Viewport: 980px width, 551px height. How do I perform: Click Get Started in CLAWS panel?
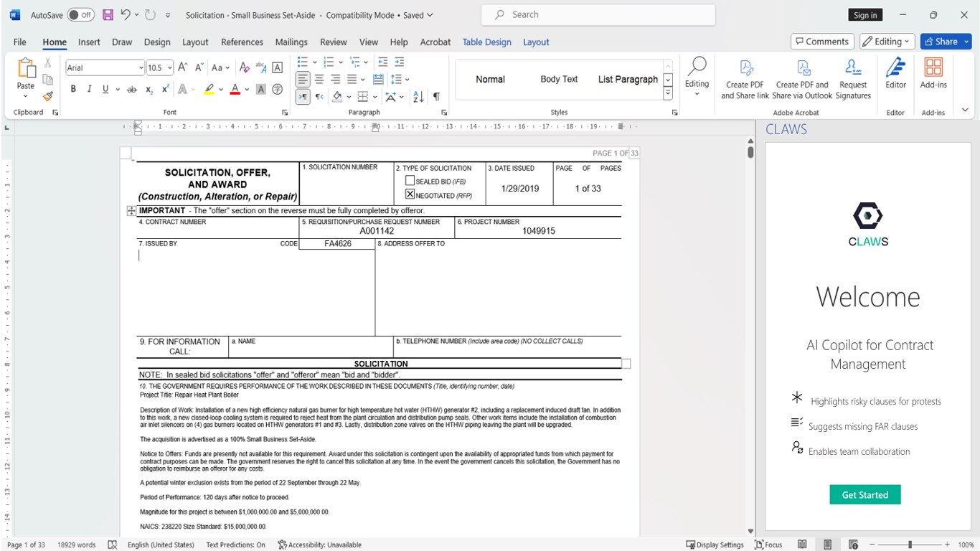pyautogui.click(x=865, y=495)
